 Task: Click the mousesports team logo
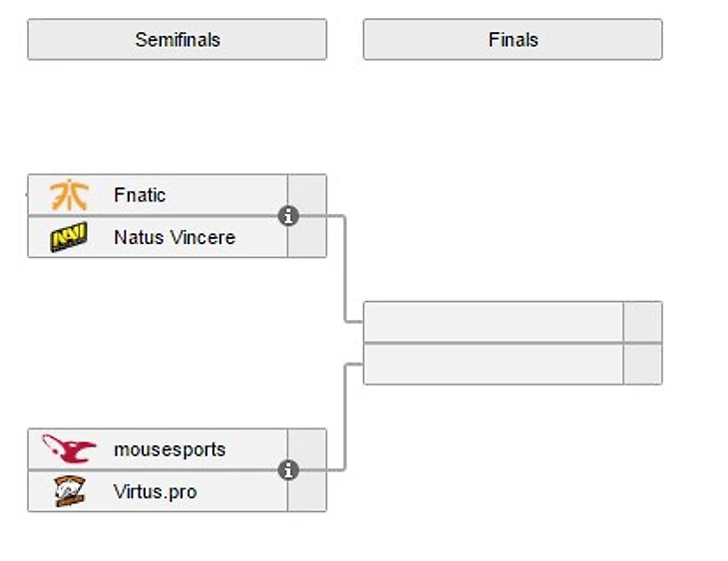point(69,449)
